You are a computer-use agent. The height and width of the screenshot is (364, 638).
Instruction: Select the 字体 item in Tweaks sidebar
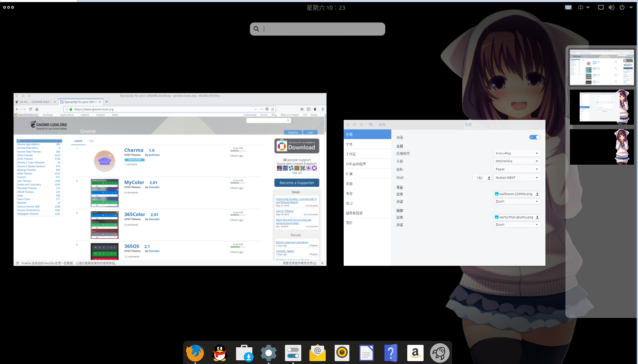click(367, 144)
